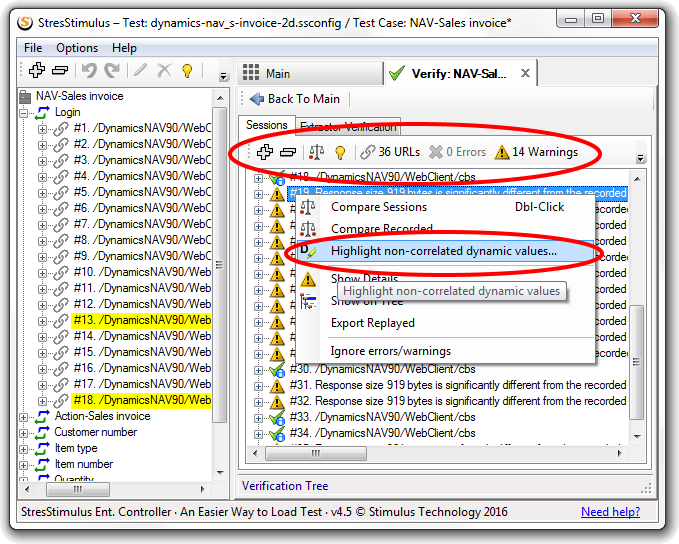Close the Verify: NAV-Sal... tab

click(525, 73)
